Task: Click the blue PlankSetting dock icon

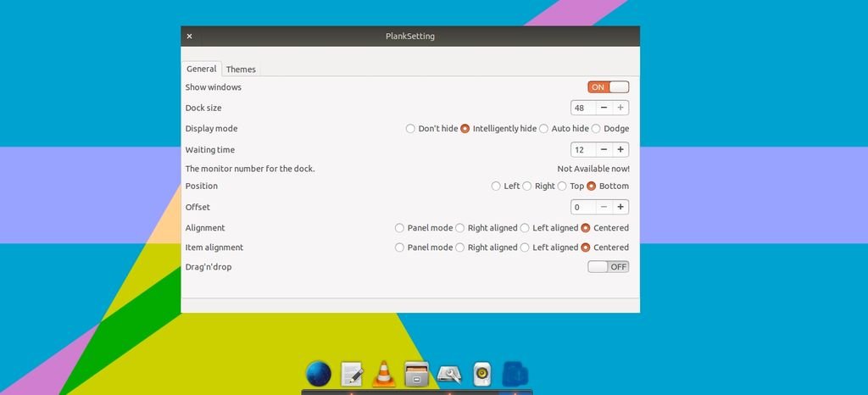Action: 515,374
